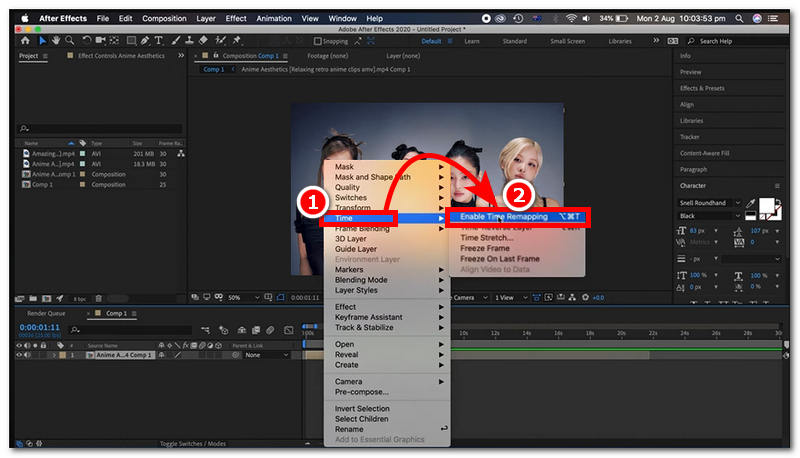Select the Type tool
Image resolution: width=800 pixels, height=458 pixels.
160,41
